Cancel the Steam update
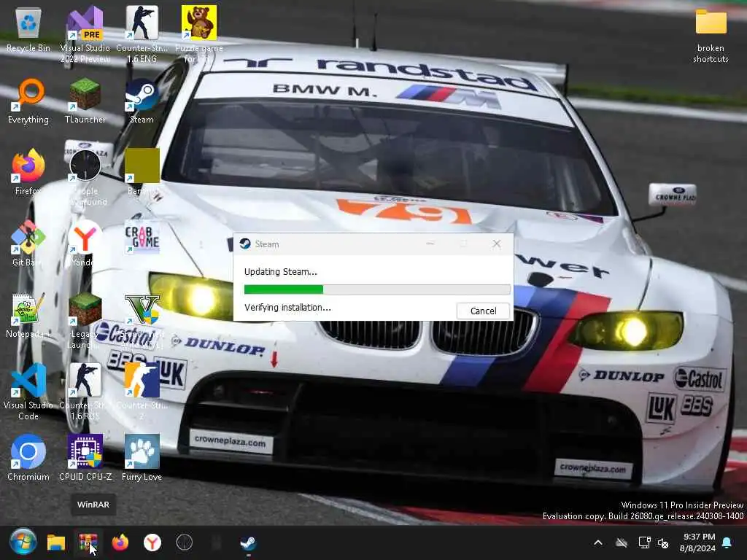Screen dimensions: 747x560 pos(483,311)
